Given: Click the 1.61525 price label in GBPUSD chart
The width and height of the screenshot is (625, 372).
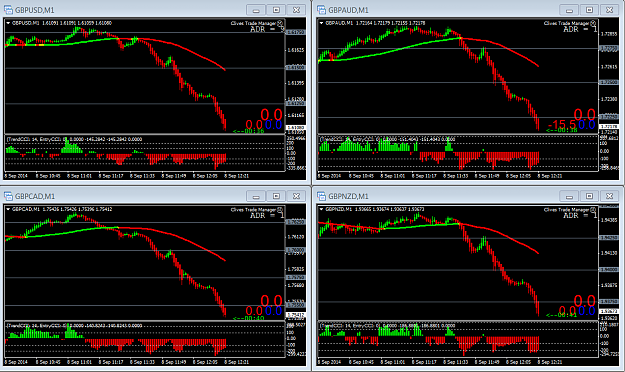Looking at the screenshot, I should coord(296,50).
